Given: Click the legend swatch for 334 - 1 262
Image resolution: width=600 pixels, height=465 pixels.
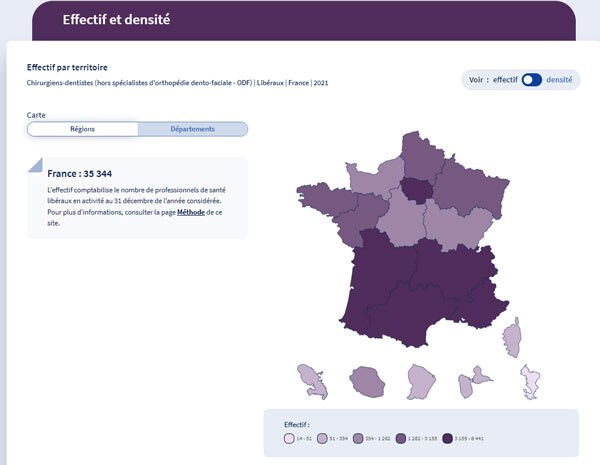Looking at the screenshot, I should coord(358,438).
